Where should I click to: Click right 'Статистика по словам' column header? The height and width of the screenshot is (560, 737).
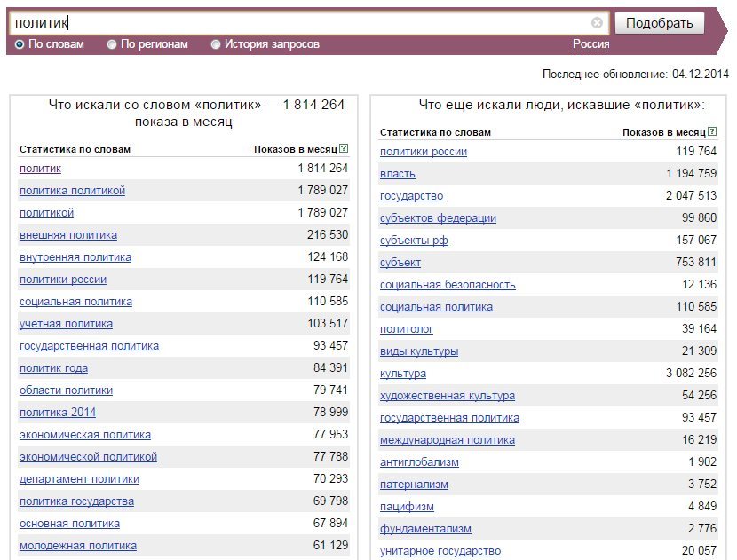[435, 132]
